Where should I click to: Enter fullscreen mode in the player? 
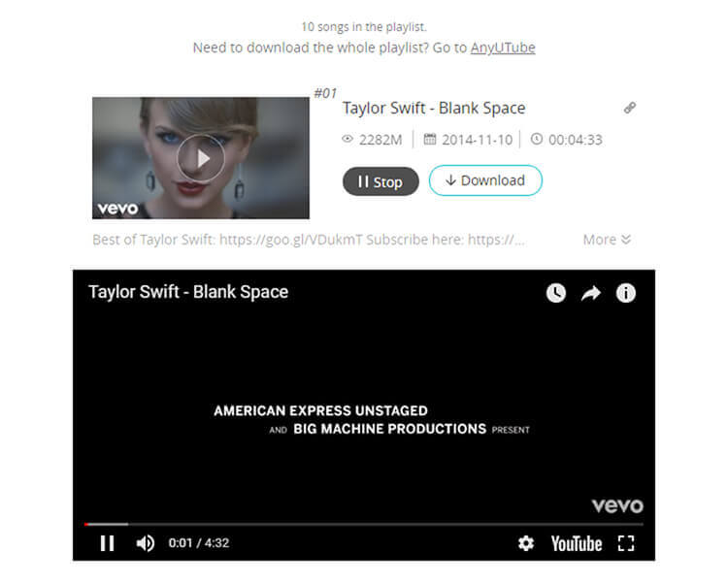coord(626,543)
